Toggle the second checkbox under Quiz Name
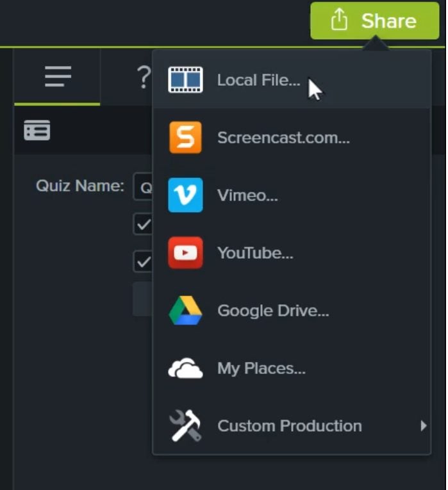Image resolution: width=448 pixels, height=490 pixels. 143,261
